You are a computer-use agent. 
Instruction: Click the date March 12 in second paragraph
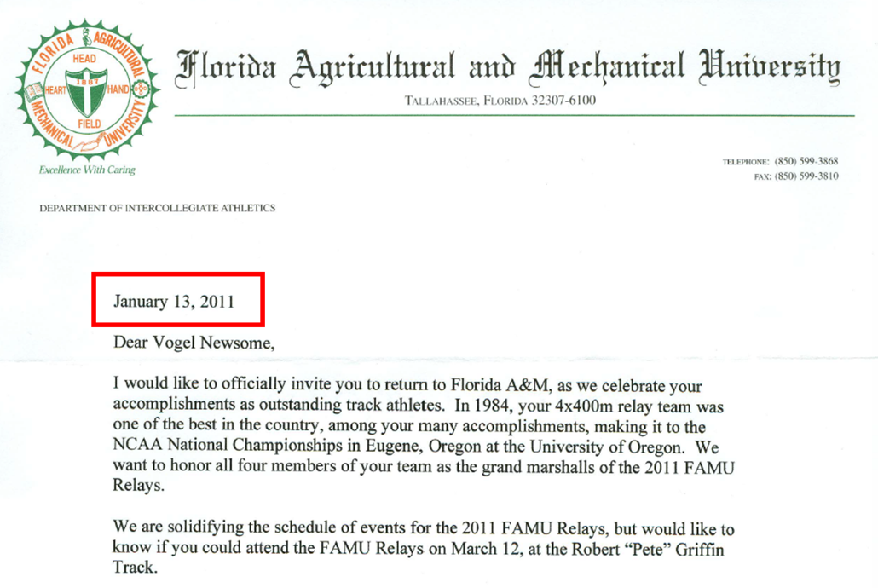point(469,549)
